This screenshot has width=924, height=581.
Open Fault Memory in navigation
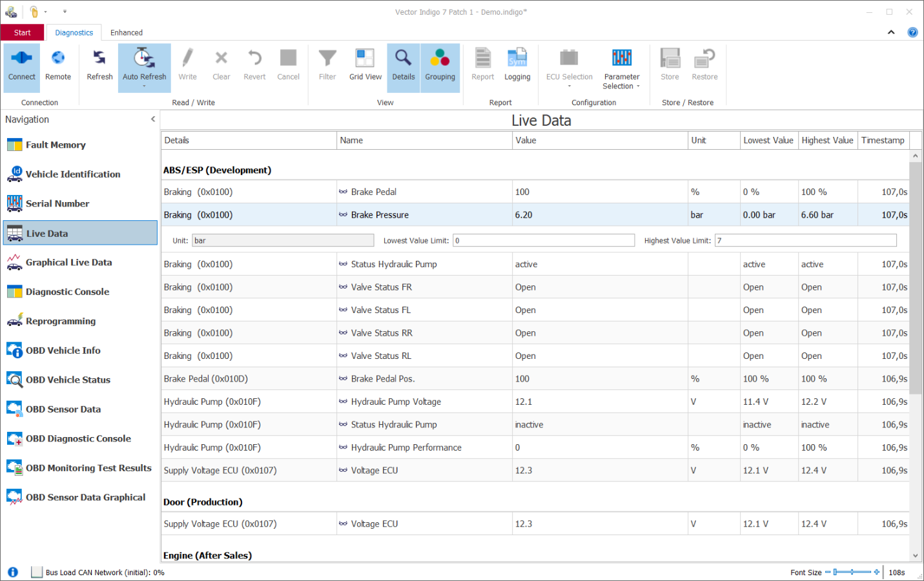[x=80, y=145]
